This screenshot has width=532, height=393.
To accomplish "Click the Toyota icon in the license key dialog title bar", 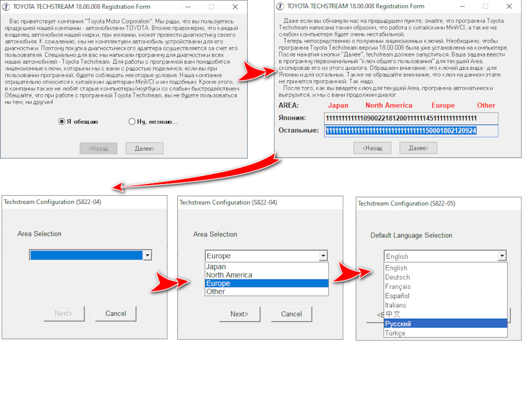I will click(x=280, y=7).
